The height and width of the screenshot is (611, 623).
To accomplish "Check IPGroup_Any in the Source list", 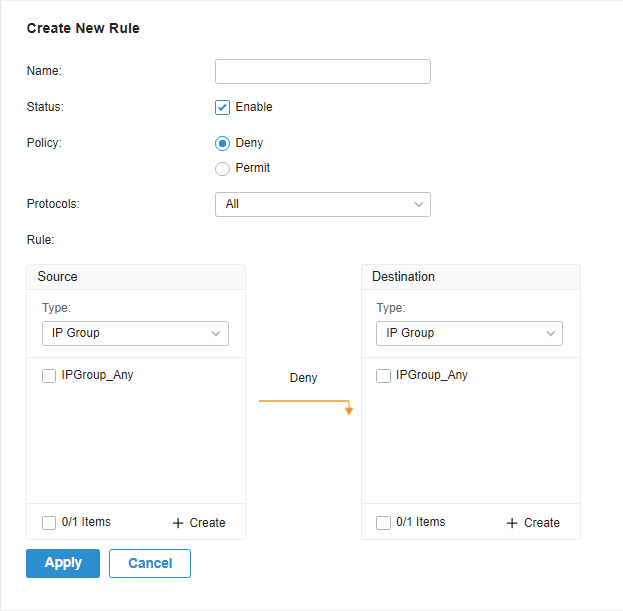I will 49,376.
